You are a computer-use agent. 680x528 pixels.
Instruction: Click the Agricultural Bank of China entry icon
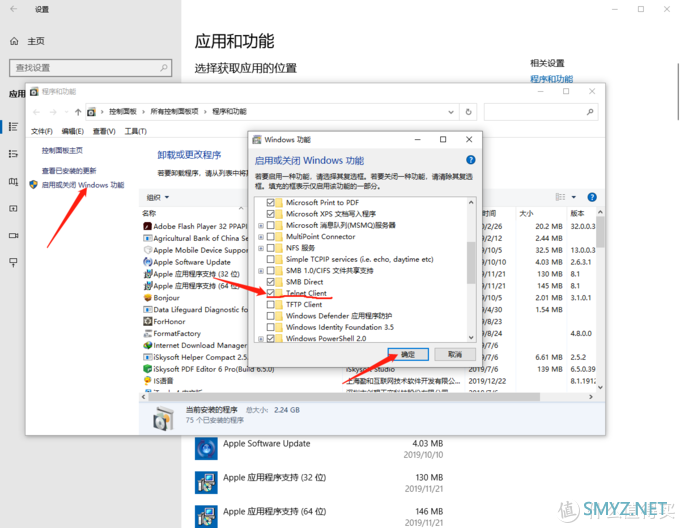(x=147, y=238)
